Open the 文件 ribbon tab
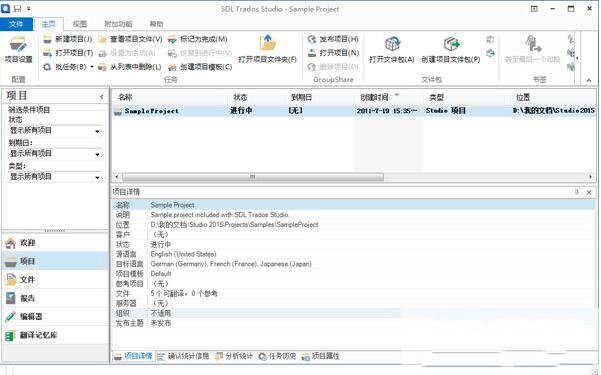Viewport: 601px width, 375px height. (16, 24)
